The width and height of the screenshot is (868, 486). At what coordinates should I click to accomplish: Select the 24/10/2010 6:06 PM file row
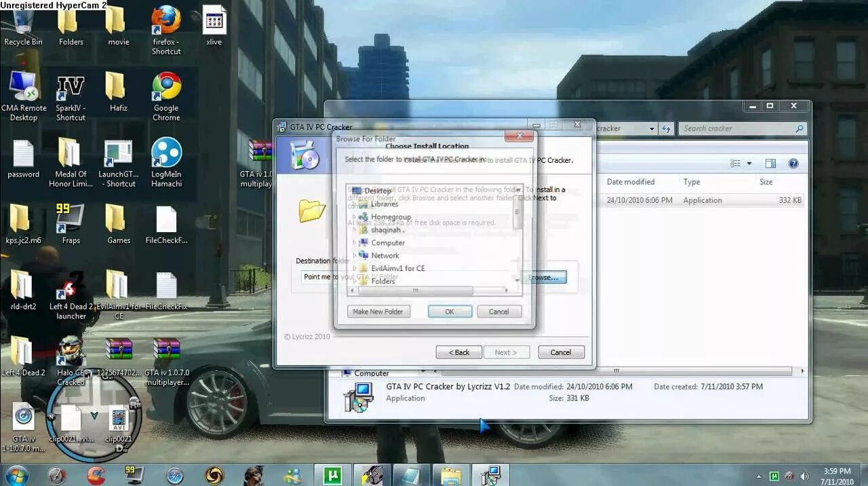pyautogui.click(x=702, y=200)
